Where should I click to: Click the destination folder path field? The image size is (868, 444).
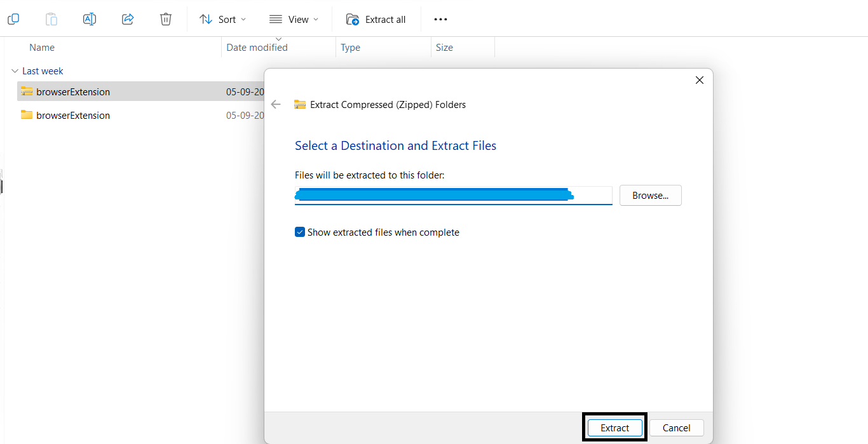pos(452,196)
